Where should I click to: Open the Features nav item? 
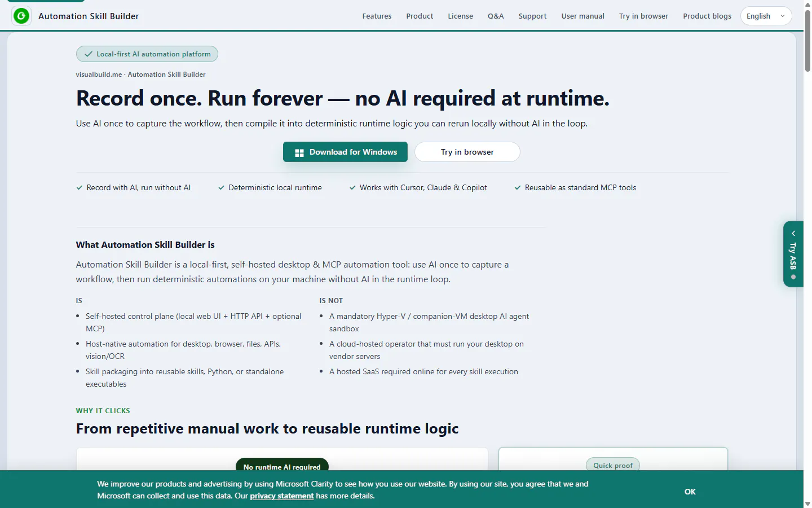377,16
